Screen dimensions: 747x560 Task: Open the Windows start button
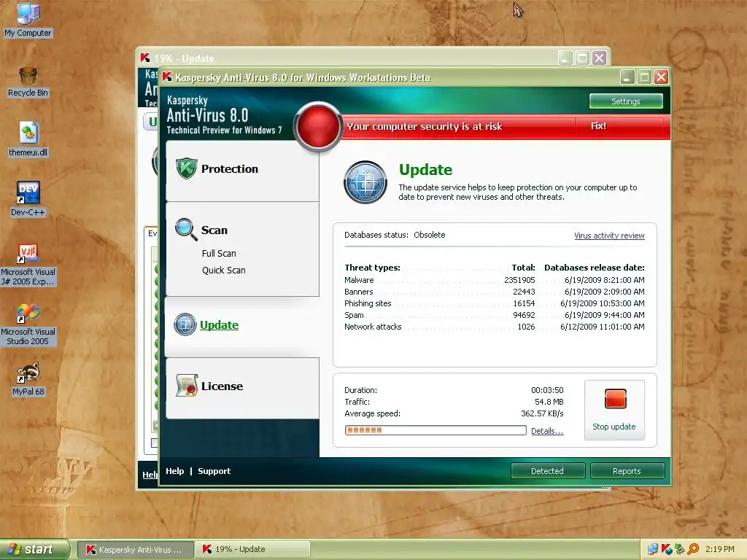(34, 549)
